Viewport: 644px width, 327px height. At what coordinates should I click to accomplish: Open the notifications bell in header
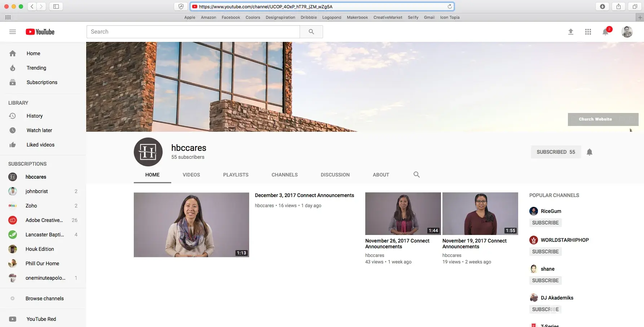[x=605, y=32]
